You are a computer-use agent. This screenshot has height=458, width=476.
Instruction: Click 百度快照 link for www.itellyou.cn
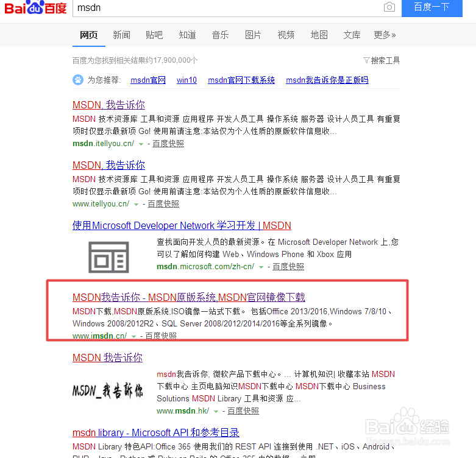(163, 204)
